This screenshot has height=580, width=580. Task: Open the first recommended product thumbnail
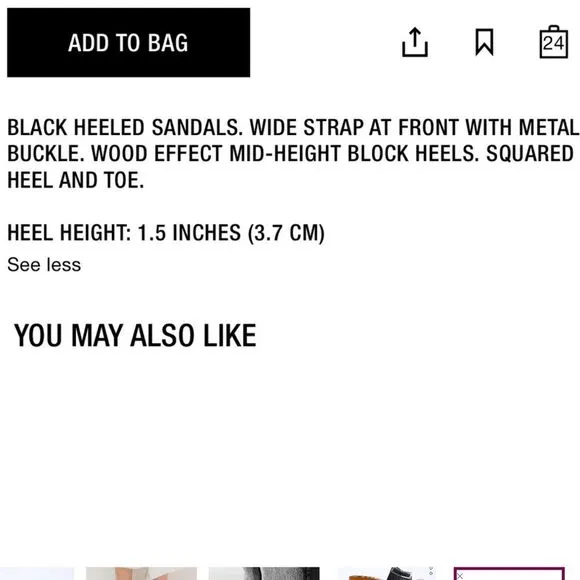point(37,574)
